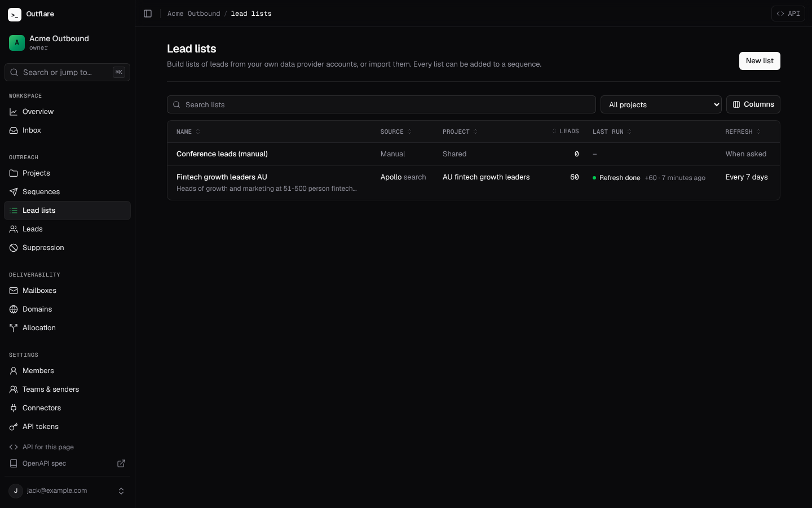
Task: Click the Every 7 days refresh cell
Action: [x=747, y=177]
